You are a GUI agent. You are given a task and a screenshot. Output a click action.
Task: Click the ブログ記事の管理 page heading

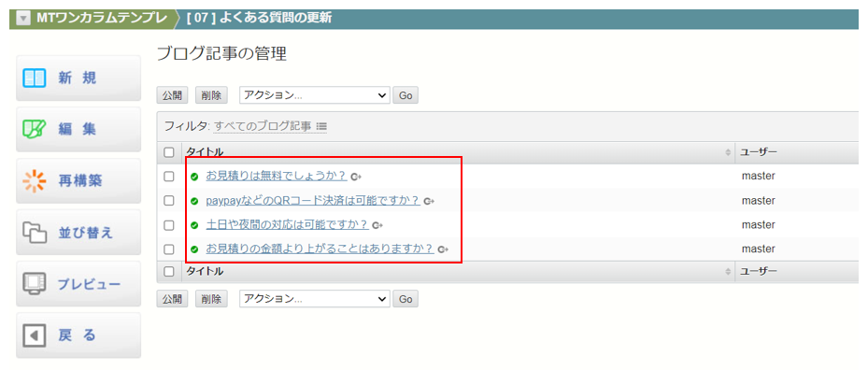222,54
